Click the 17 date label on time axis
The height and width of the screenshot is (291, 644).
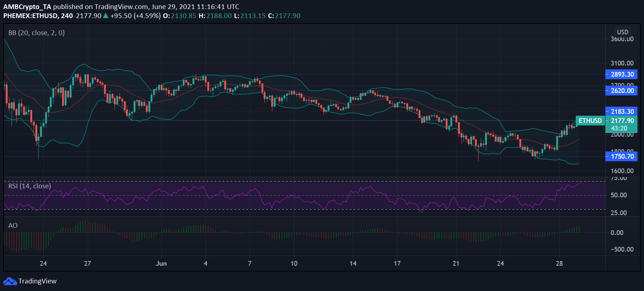pyautogui.click(x=397, y=264)
